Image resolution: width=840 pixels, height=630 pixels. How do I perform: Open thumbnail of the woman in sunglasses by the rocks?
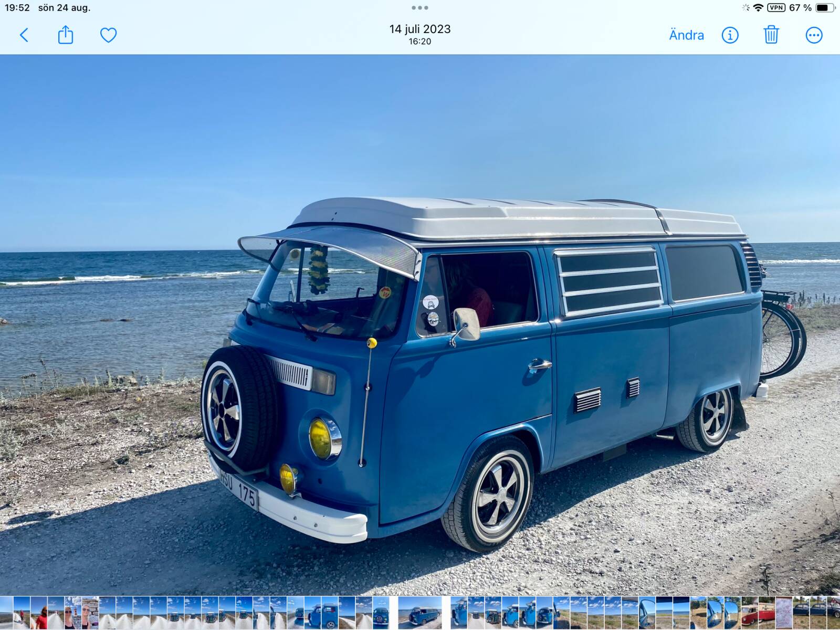click(x=90, y=613)
